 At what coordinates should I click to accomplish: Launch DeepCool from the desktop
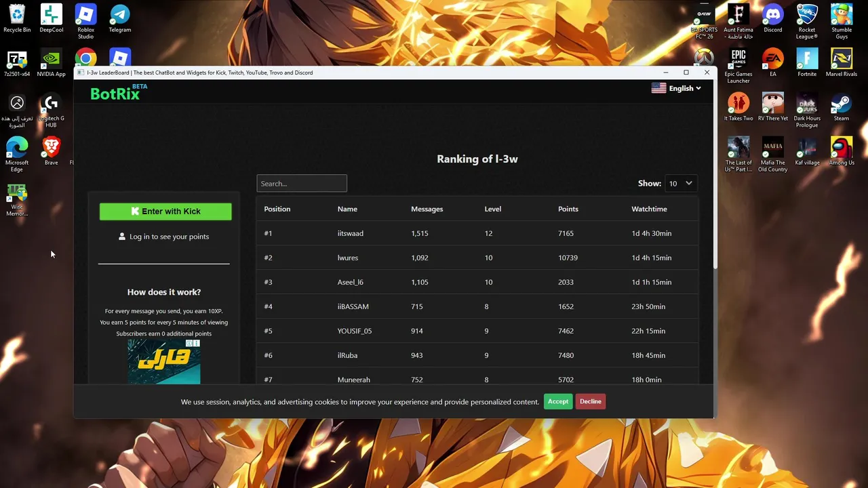coord(52,18)
